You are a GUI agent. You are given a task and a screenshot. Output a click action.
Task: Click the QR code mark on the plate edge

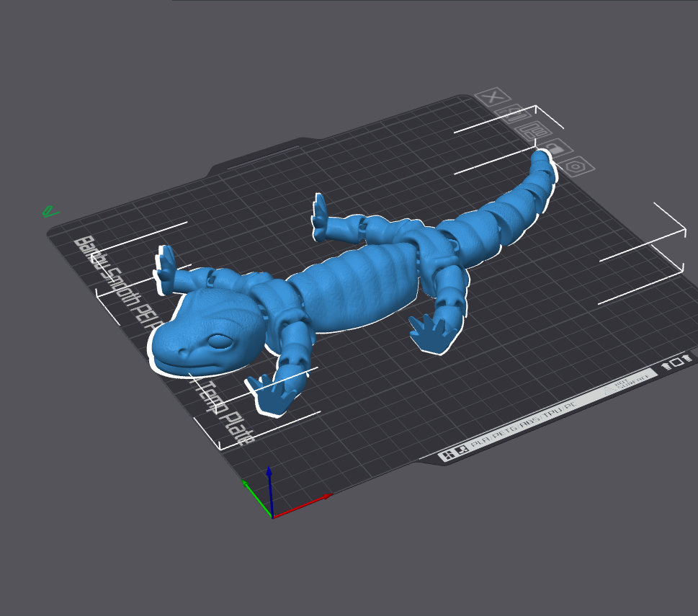point(462,449)
